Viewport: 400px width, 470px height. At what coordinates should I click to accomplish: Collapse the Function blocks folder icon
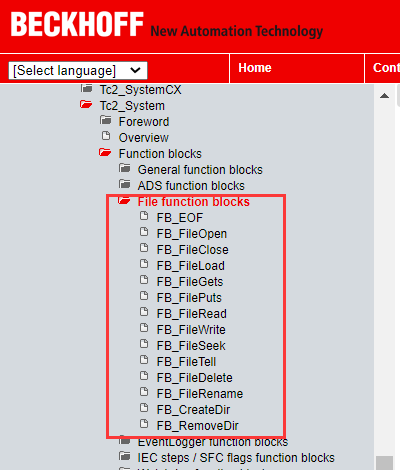tap(105, 153)
